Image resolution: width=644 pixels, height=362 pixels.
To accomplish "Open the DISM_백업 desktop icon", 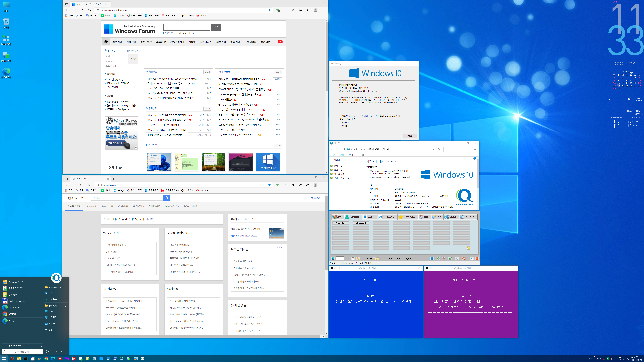I will pos(6,40).
